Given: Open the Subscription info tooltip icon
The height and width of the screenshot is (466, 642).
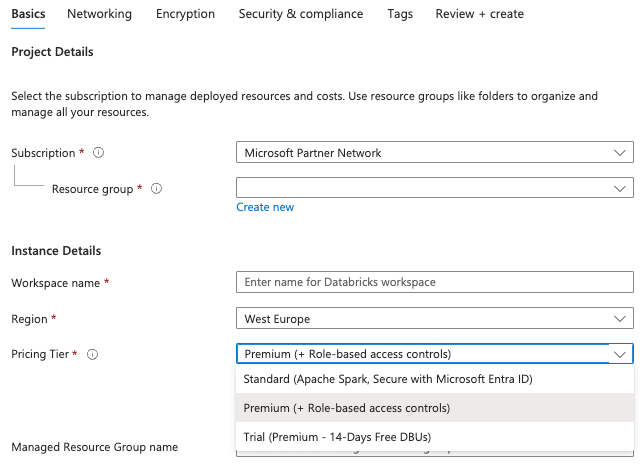Looking at the screenshot, I should [98, 153].
